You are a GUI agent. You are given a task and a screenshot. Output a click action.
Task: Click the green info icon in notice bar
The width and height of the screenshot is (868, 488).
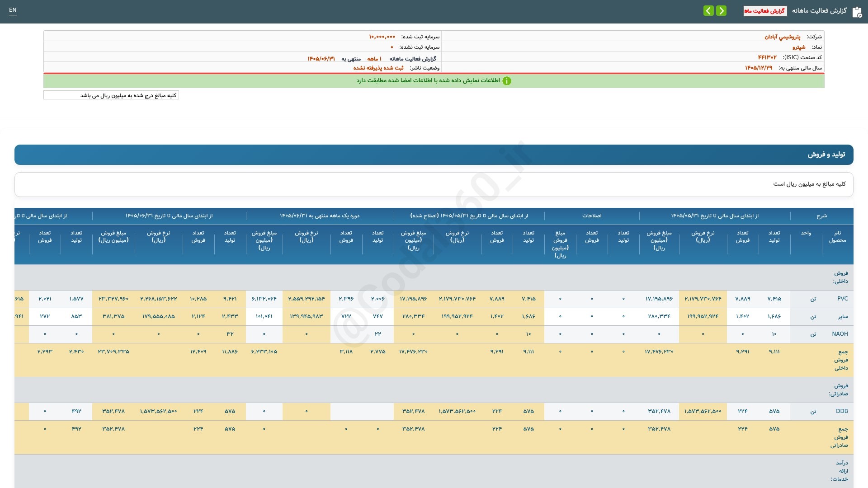pos(507,81)
